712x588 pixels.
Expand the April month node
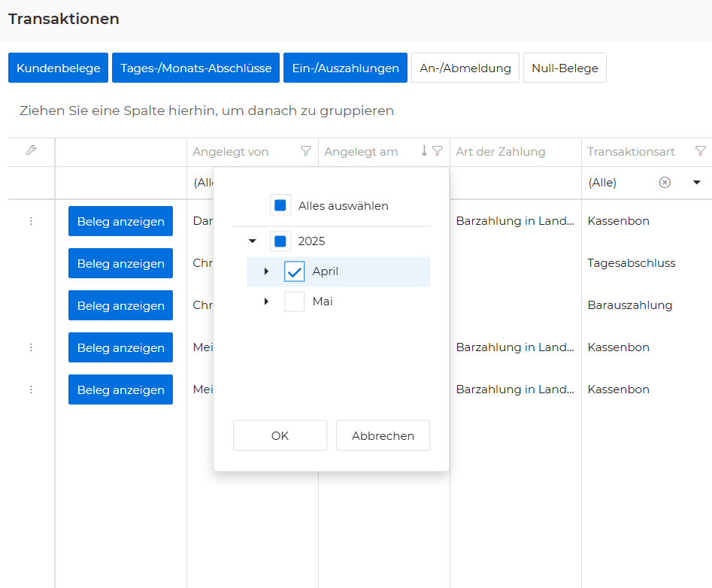[267, 271]
